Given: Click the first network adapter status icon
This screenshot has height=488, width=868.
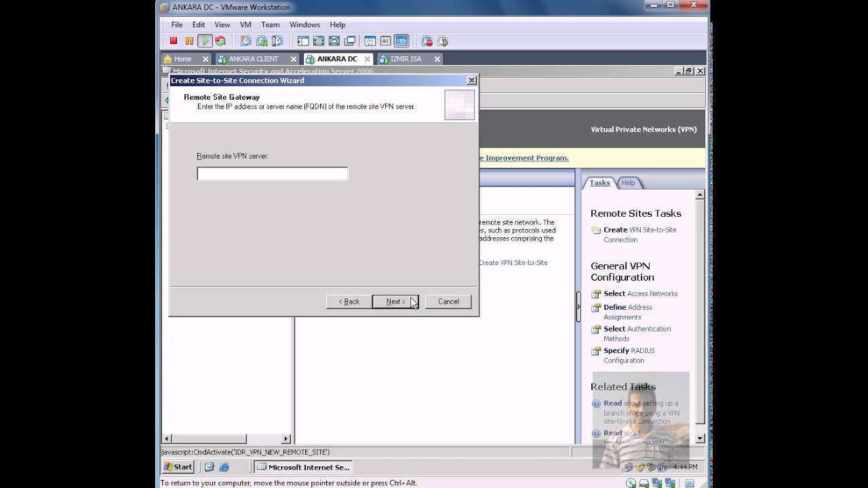Looking at the screenshot, I should click(656, 483).
